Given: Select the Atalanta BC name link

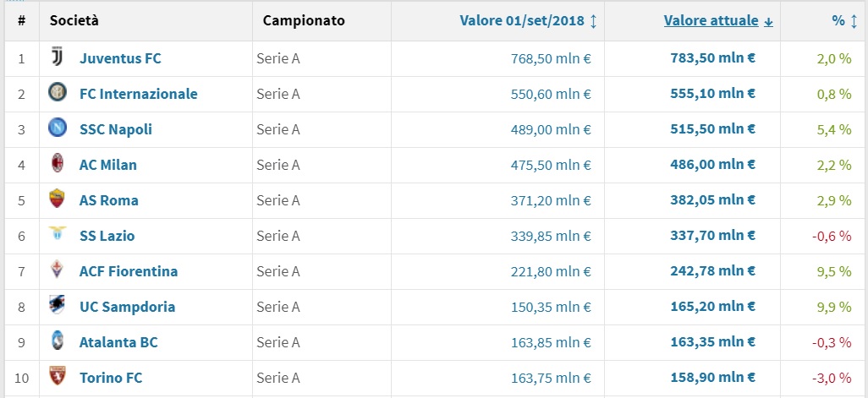Looking at the screenshot, I should [118, 342].
